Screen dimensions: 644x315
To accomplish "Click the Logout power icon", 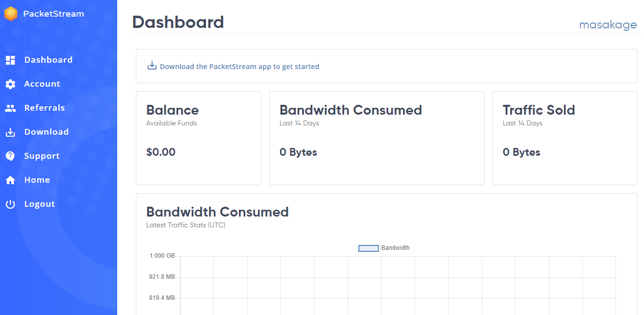I will pyautogui.click(x=10, y=204).
